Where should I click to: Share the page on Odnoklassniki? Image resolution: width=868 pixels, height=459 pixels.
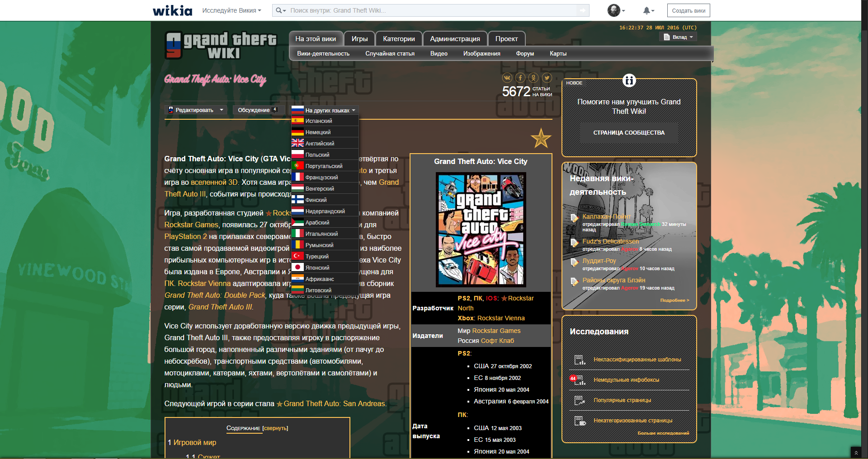(533, 78)
